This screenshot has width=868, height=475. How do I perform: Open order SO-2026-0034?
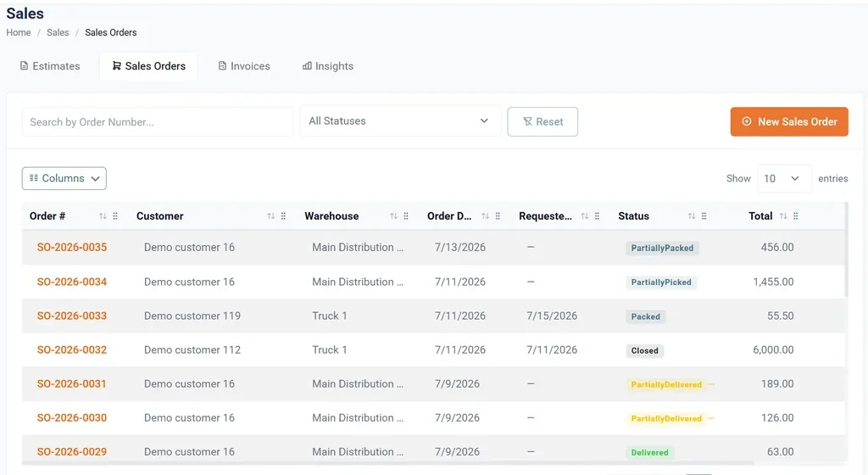click(72, 282)
